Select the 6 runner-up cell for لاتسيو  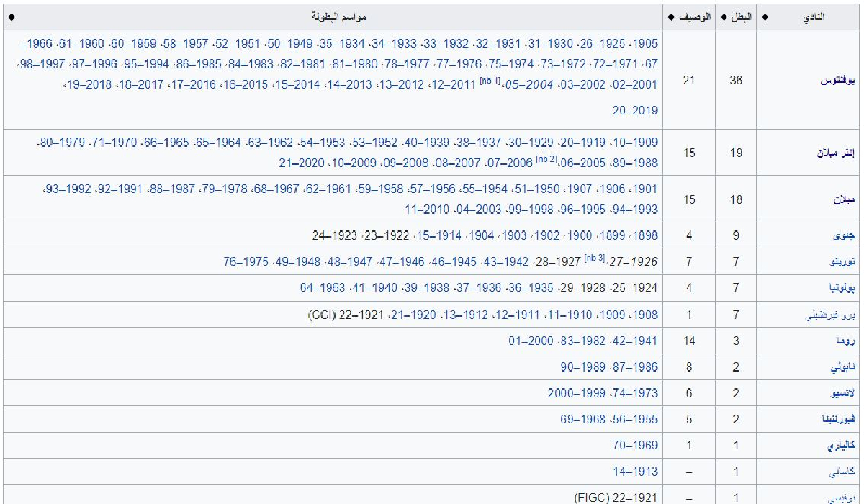[x=688, y=393]
